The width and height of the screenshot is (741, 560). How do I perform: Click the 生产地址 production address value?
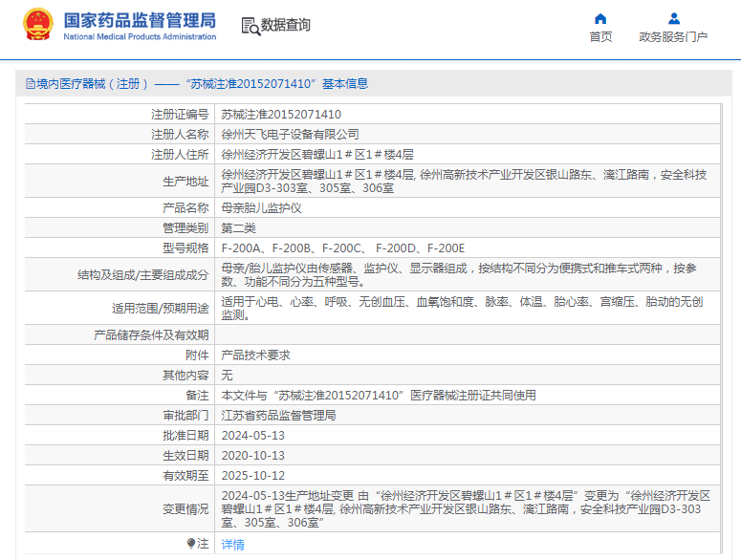tap(464, 182)
